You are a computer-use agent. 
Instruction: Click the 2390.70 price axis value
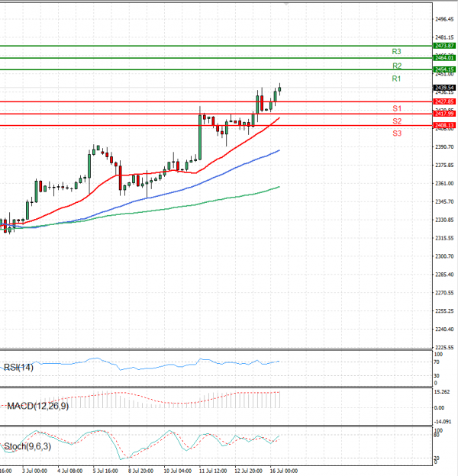point(444,147)
